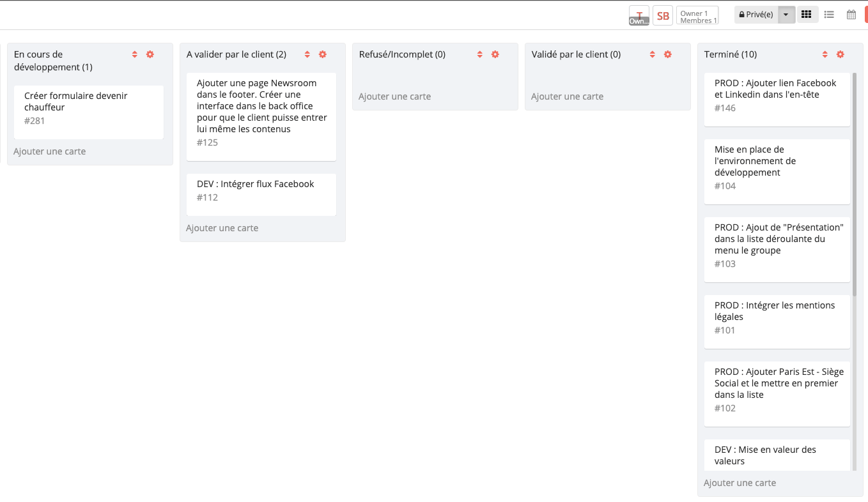Switch to the list view
868x502 pixels.
point(829,15)
